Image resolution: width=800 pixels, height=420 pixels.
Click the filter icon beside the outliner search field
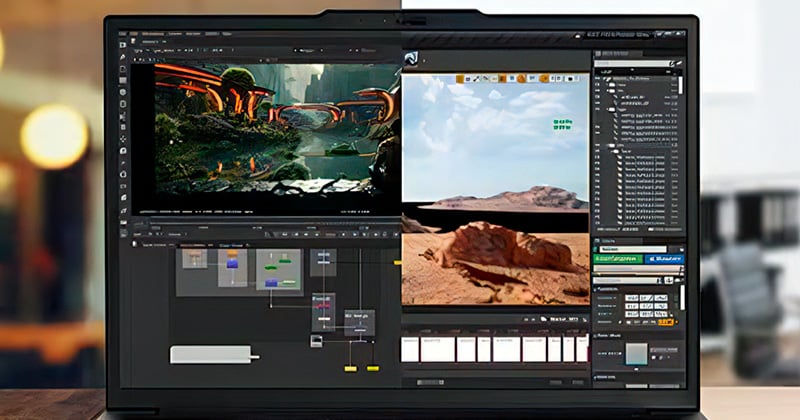pyautogui.click(x=677, y=62)
